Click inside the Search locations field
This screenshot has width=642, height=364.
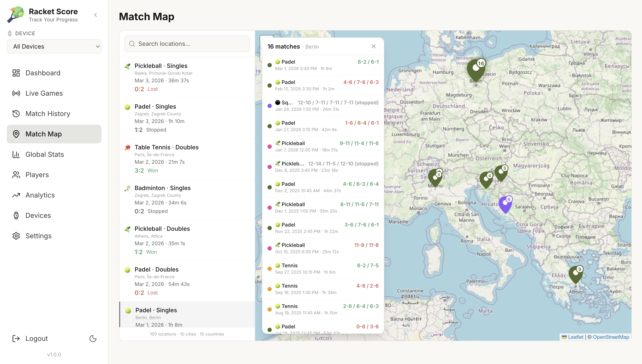187,43
